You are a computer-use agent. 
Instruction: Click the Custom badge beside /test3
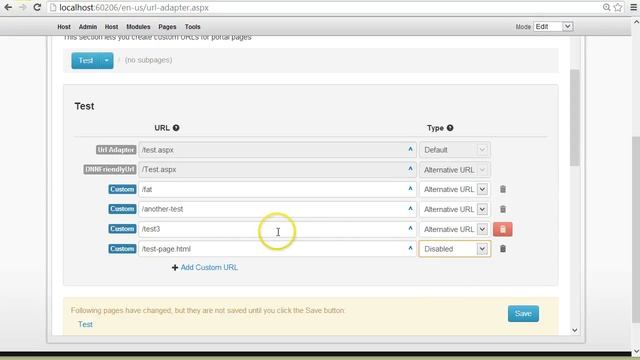[122, 229]
